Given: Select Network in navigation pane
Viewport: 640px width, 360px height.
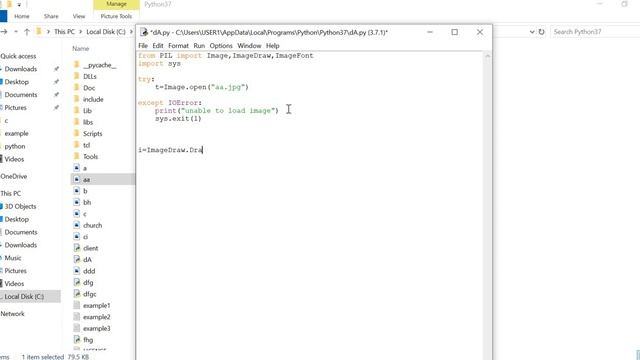Looking at the screenshot, I should tap(12, 314).
